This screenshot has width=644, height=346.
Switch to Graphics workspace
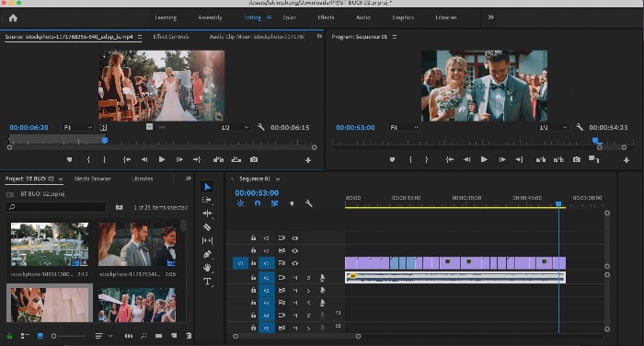coord(403,17)
